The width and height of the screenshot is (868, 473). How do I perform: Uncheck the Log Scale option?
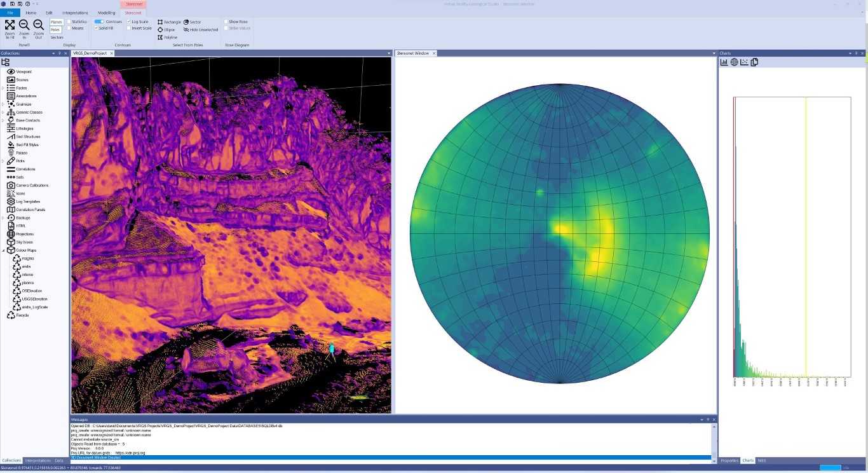point(128,21)
